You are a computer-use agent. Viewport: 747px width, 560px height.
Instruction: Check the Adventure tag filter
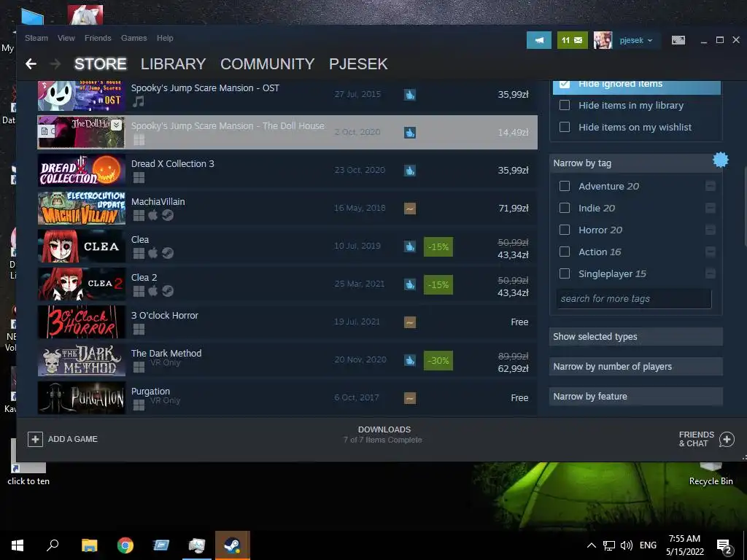coord(565,186)
